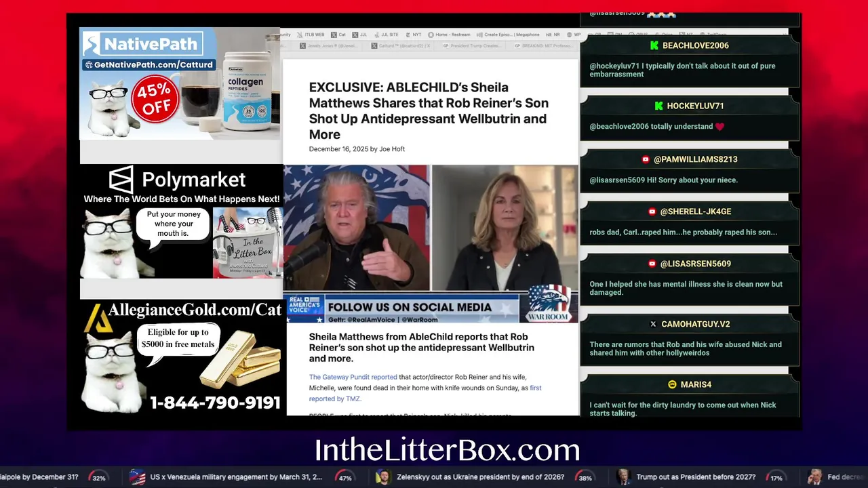Click the 45% OFF red badge
The height and width of the screenshot is (488, 868).
pos(155,100)
